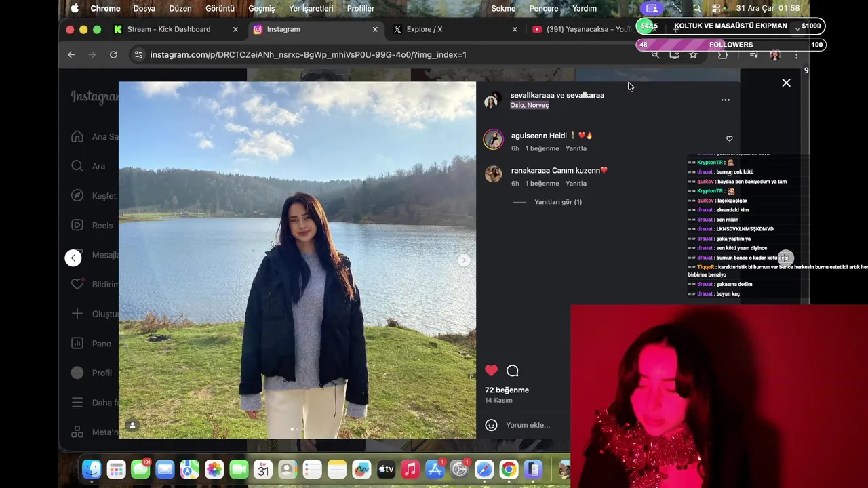This screenshot has height=488, width=868.
Task: Open the Oslo, Norveç location link
Action: 529,105
